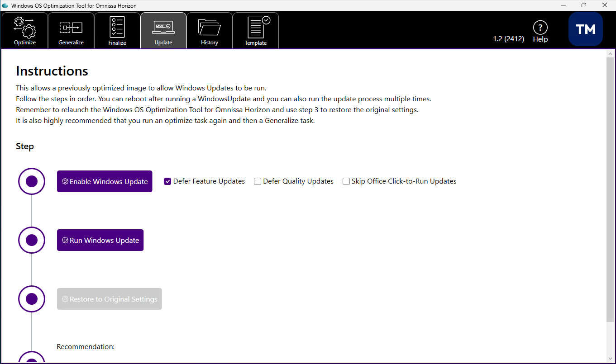This screenshot has height=364, width=616.
Task: Click the Recommendation: label
Action: pos(86,347)
